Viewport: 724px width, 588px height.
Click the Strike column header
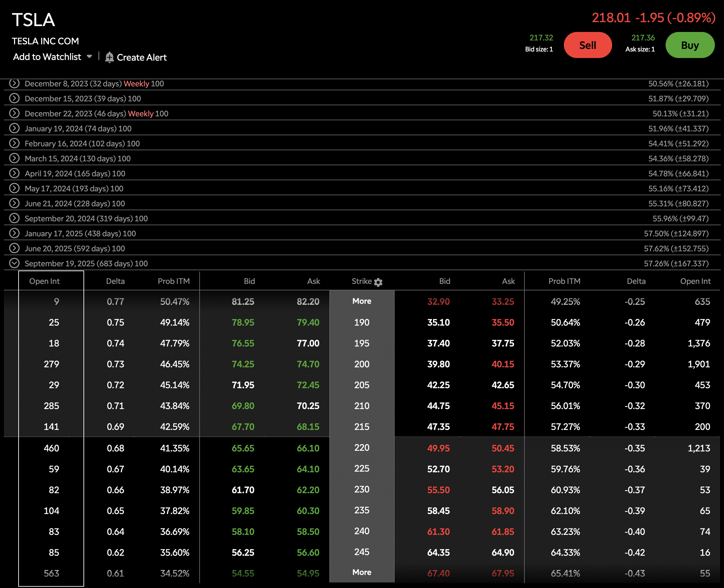pos(361,281)
